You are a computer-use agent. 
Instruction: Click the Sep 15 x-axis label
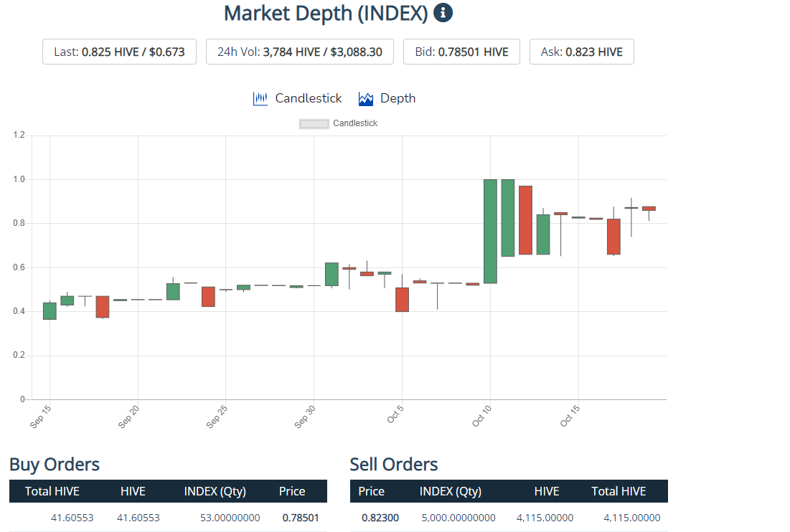(x=40, y=417)
